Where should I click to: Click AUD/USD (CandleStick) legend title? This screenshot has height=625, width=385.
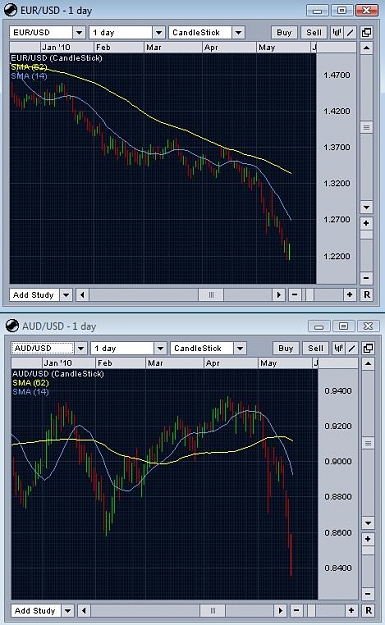point(58,374)
